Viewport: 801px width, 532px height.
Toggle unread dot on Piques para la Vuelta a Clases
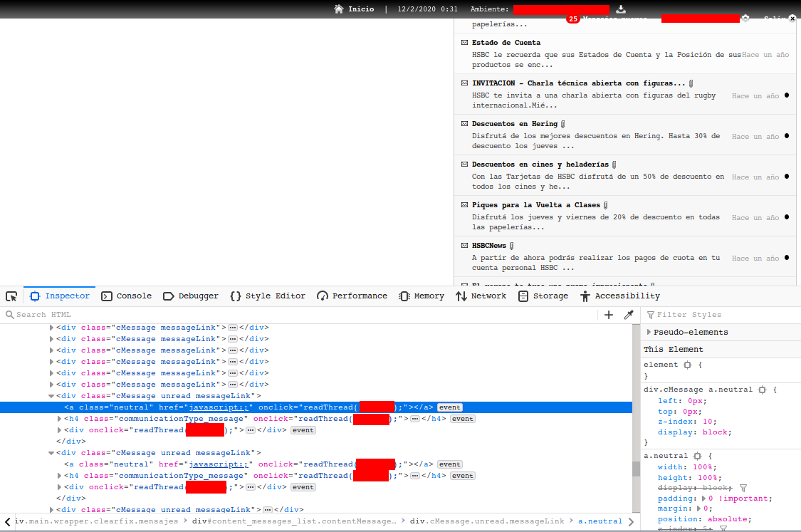(x=787, y=217)
